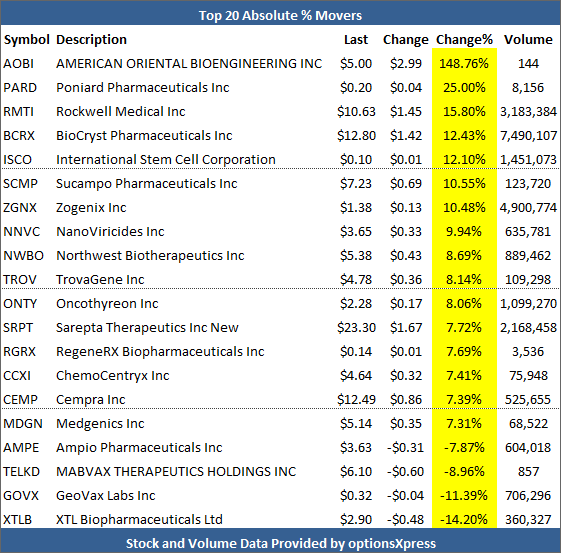Click Cempra Inc description
This screenshot has height=553, width=561.
(x=91, y=399)
